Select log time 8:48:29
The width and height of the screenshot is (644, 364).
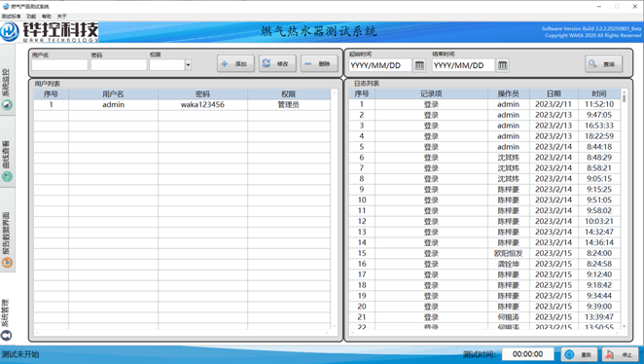[x=599, y=158]
